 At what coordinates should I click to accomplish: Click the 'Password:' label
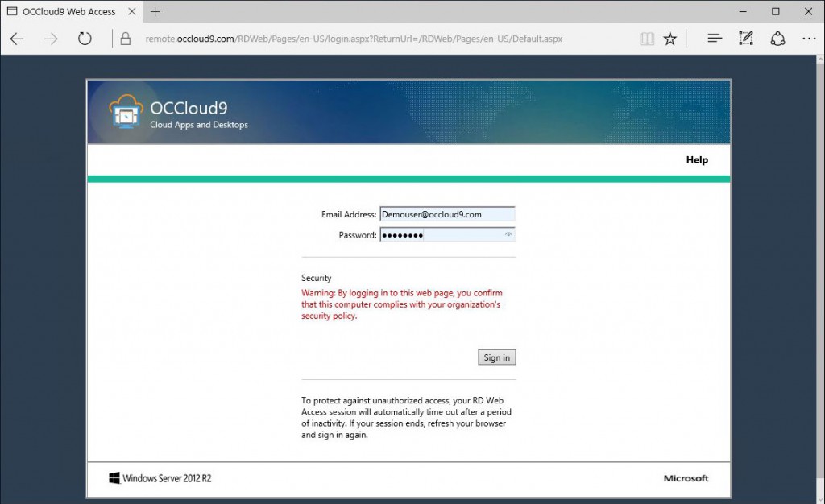coord(358,235)
